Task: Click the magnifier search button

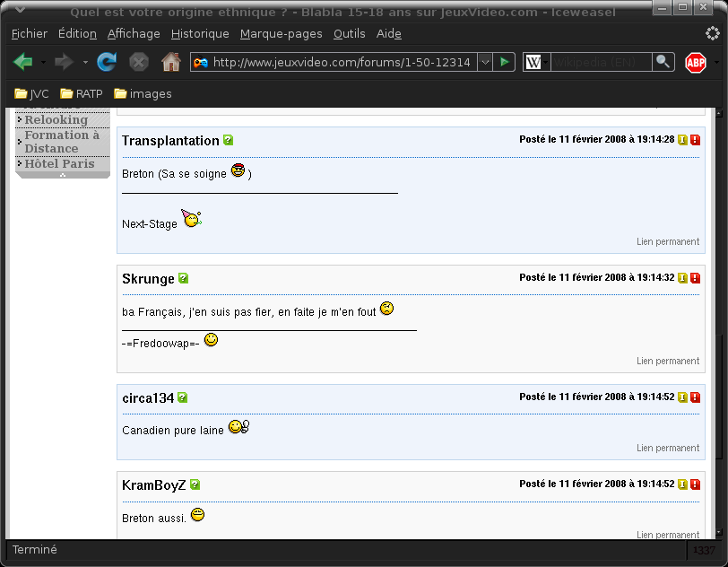Action: 663,61
